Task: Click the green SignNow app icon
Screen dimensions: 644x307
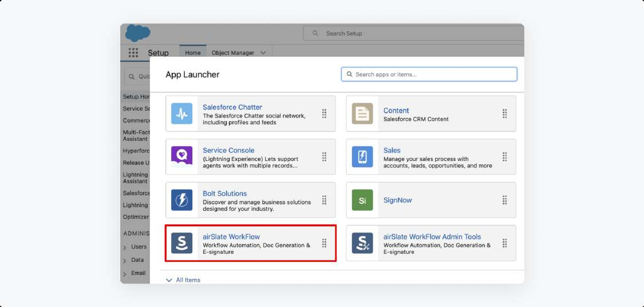Action: point(362,200)
